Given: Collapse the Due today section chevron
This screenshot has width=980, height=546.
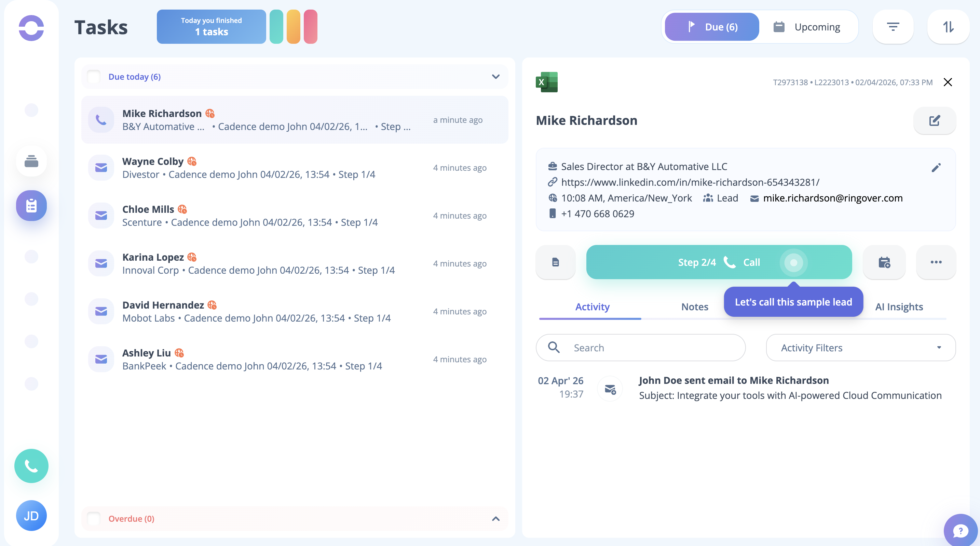Looking at the screenshot, I should pyautogui.click(x=495, y=77).
